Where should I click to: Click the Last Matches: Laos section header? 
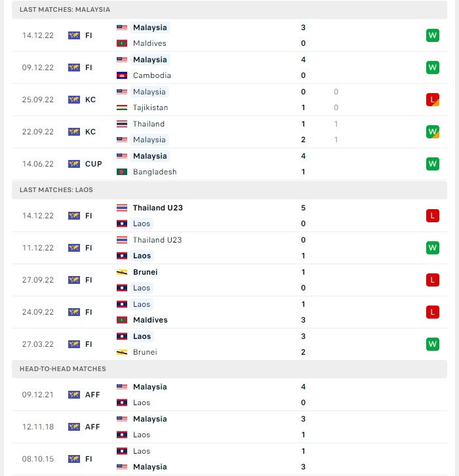[229, 190]
